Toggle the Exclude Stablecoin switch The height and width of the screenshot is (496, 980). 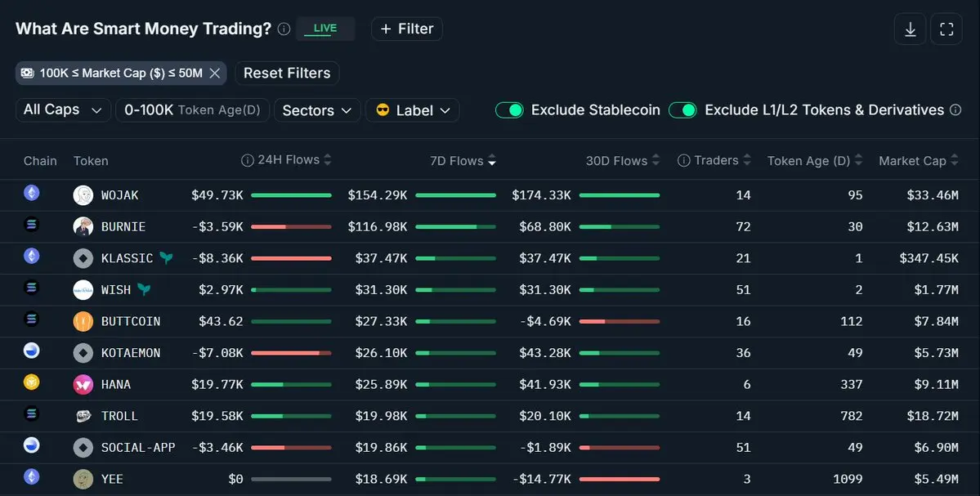click(x=509, y=110)
